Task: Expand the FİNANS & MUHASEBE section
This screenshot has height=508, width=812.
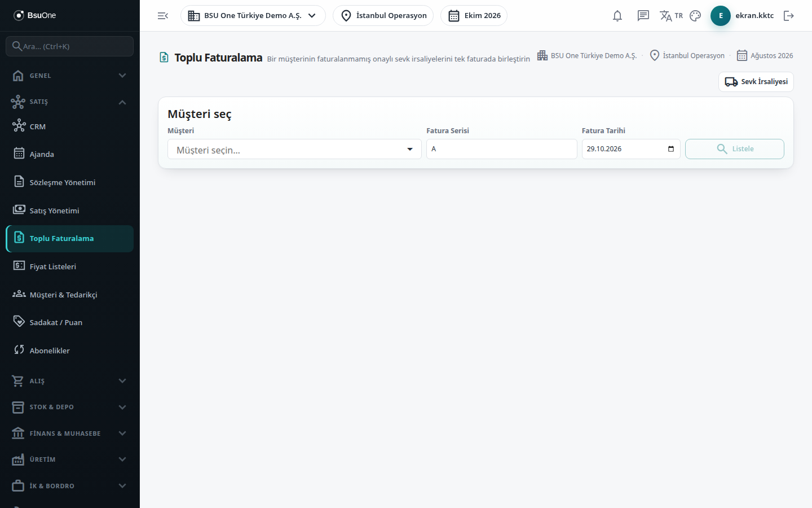Action: point(70,433)
